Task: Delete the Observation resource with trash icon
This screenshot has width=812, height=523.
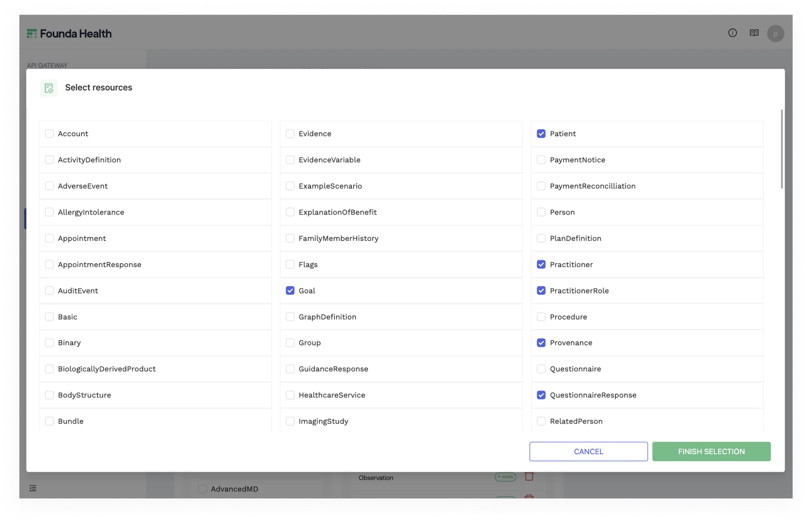Action: click(529, 476)
